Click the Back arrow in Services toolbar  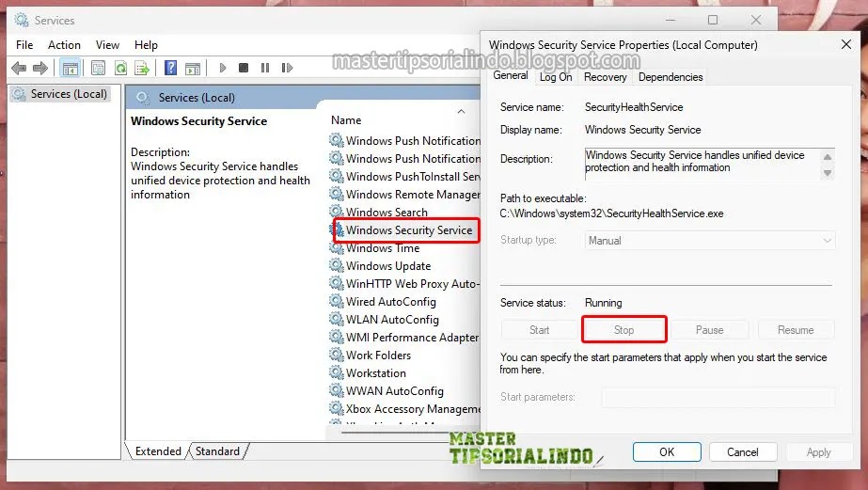[19, 68]
